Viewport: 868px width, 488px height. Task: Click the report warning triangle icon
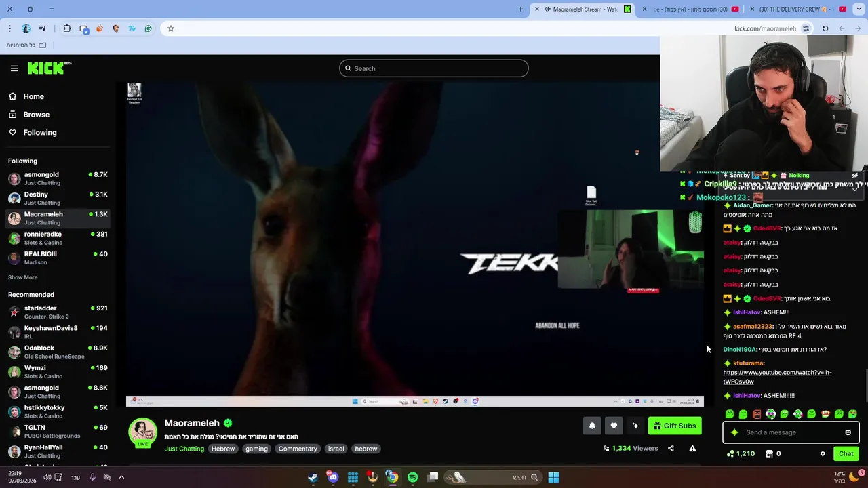click(x=692, y=448)
